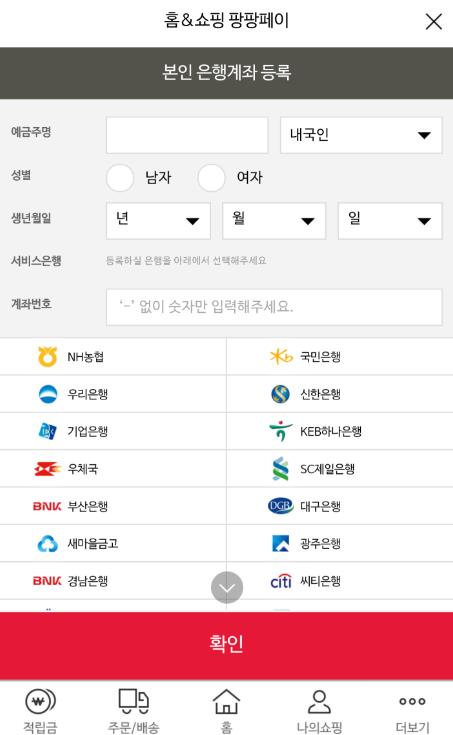Click 계좌번호 account number input field
The width and height of the screenshot is (453, 735).
[x=274, y=307]
